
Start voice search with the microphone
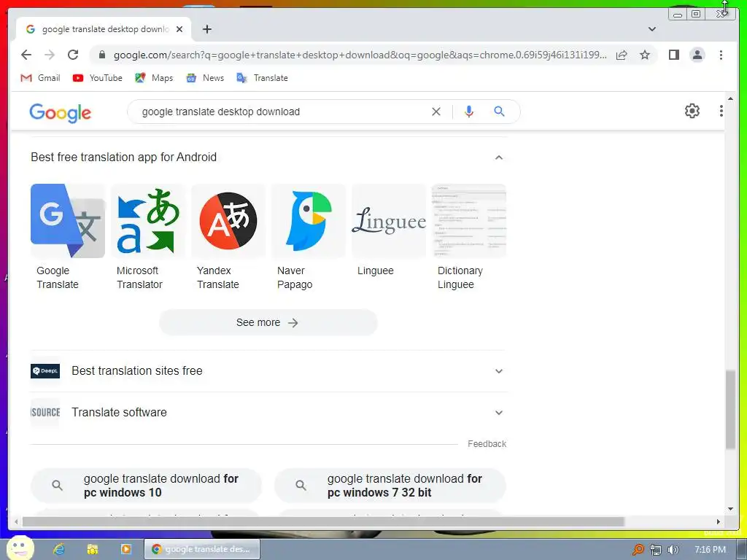click(x=469, y=112)
